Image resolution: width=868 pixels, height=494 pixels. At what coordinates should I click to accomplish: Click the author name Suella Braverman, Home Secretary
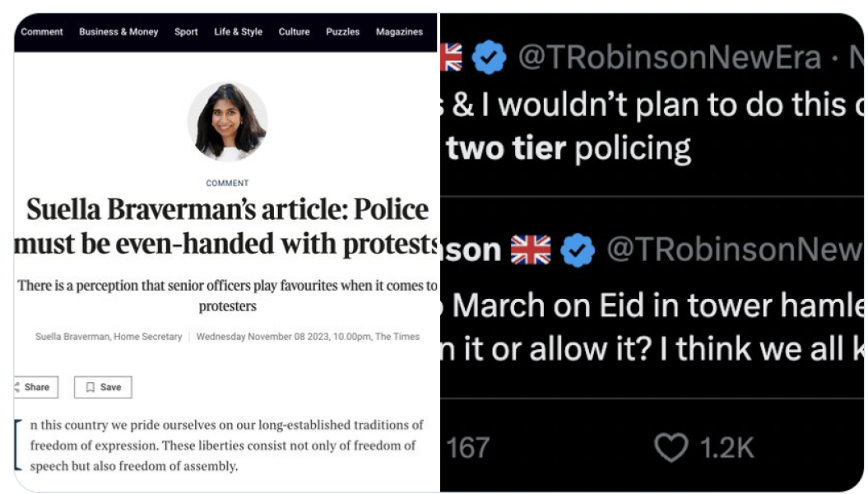pos(109,337)
